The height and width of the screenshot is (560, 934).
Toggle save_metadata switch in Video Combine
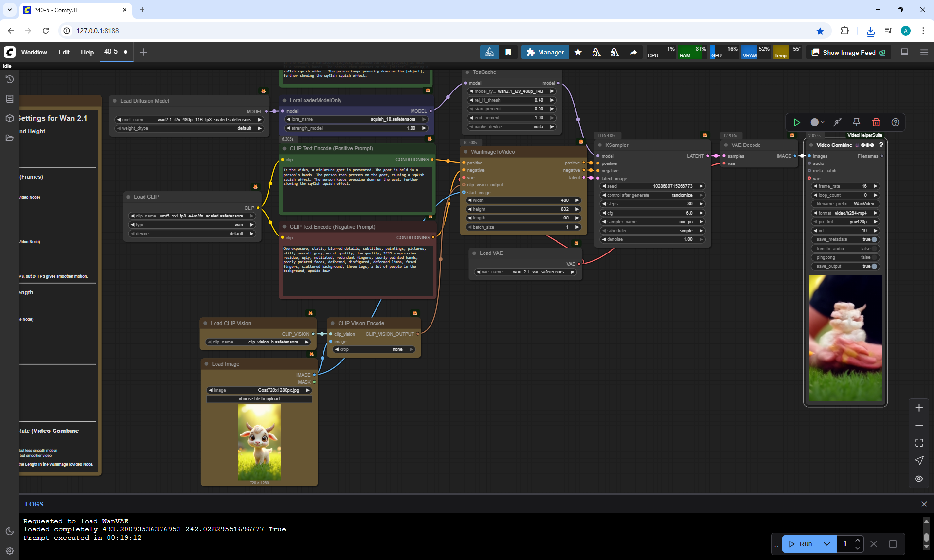click(x=874, y=239)
